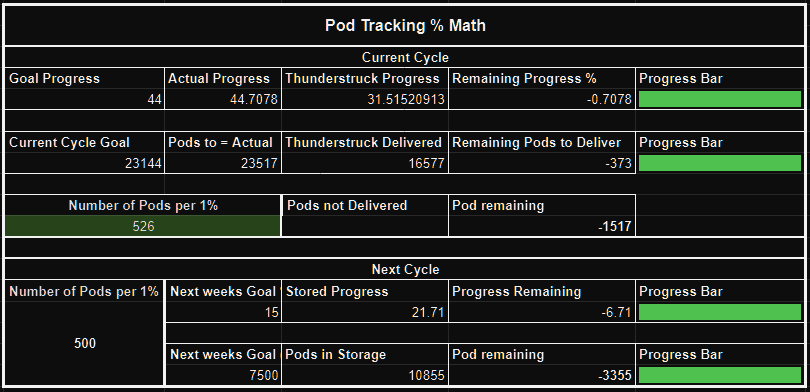Select the Pods in Storage value 10855

pos(365,375)
